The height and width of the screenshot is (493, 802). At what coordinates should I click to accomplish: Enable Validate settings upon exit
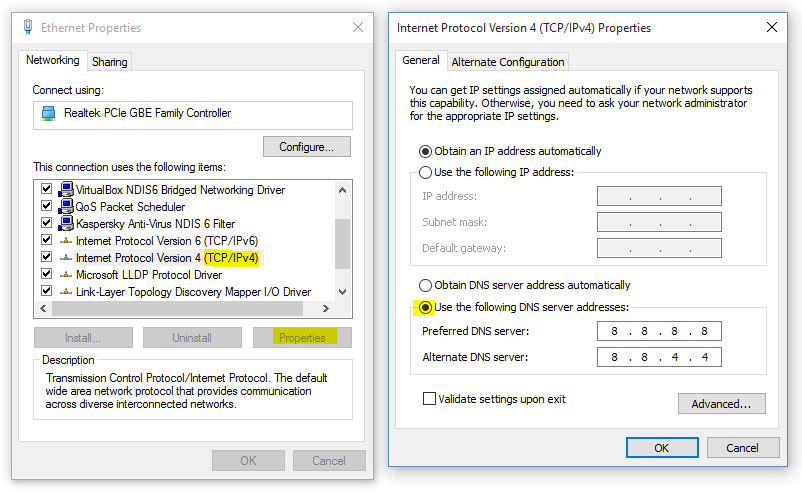point(430,399)
